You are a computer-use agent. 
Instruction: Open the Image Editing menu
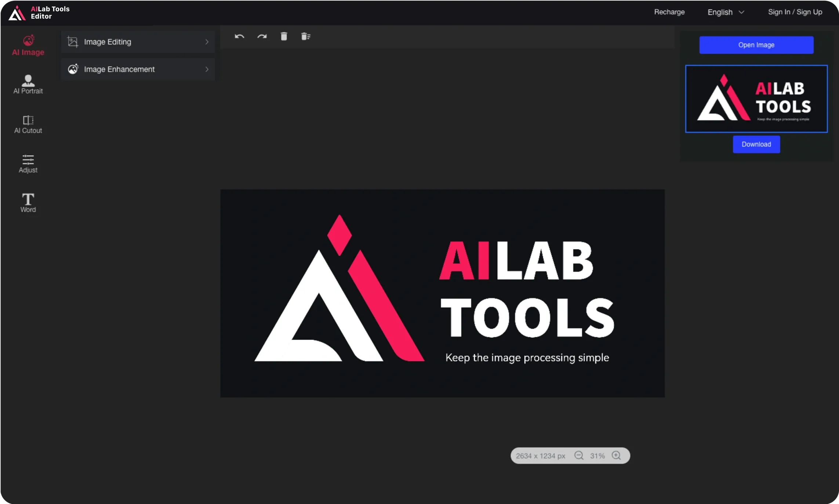click(x=138, y=42)
